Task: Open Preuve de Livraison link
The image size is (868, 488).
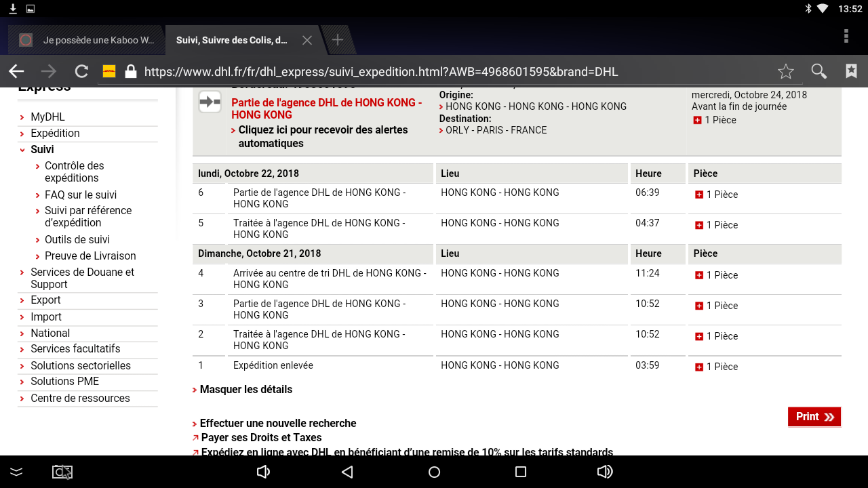Action: pos(90,256)
